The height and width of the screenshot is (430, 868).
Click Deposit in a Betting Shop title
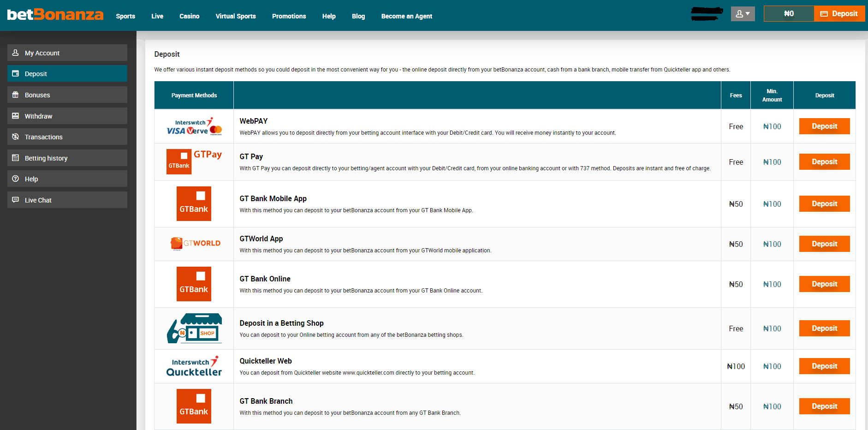coord(282,323)
